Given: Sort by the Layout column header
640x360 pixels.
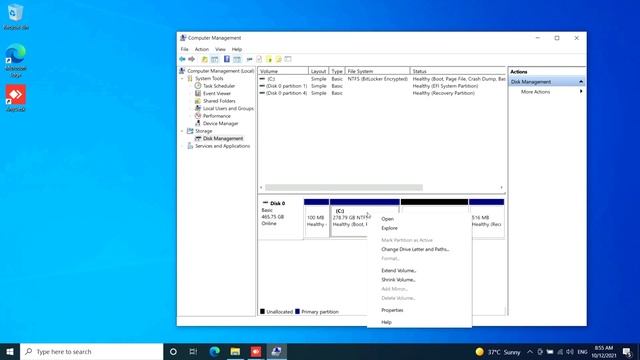Looking at the screenshot, I should click(318, 71).
